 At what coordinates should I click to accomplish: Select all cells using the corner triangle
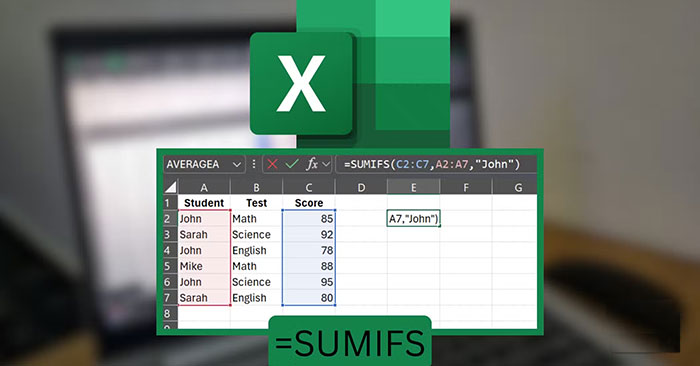[171, 187]
